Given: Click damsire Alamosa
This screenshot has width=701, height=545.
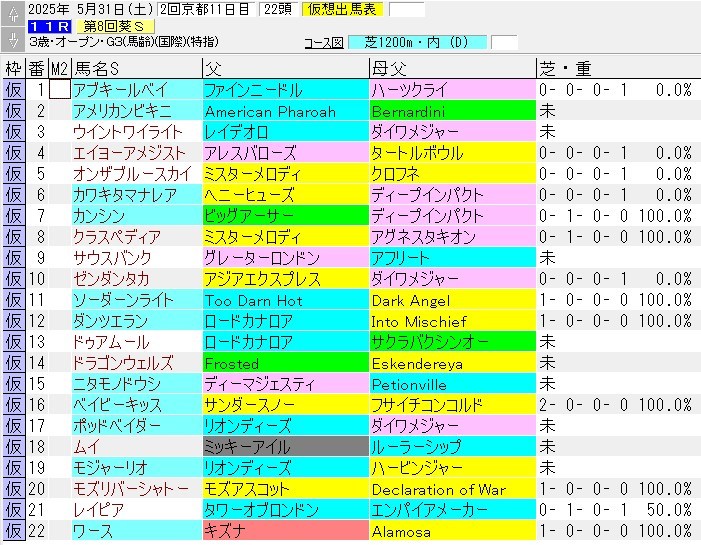Looking at the screenshot, I should (453, 531).
